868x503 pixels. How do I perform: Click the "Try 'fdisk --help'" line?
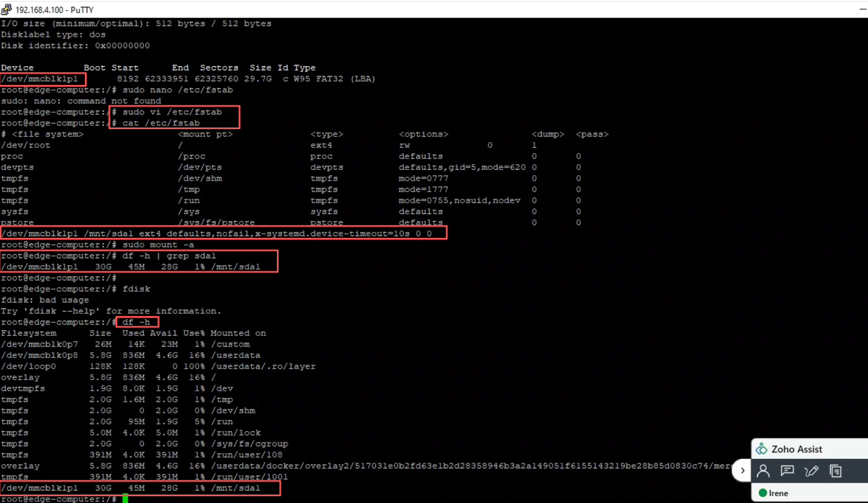click(x=111, y=311)
